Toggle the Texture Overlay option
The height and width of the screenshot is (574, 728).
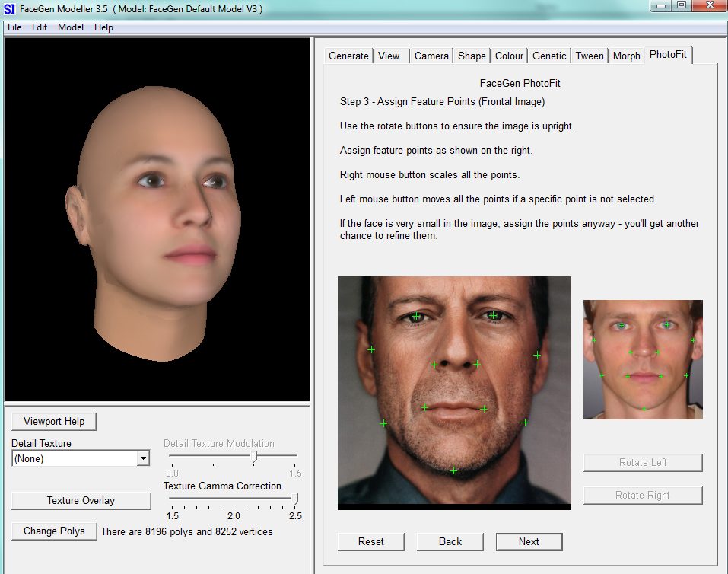[x=81, y=500]
